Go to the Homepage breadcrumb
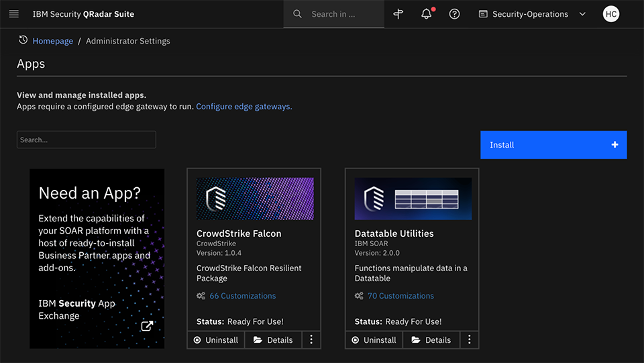The width and height of the screenshot is (644, 363). (52, 41)
